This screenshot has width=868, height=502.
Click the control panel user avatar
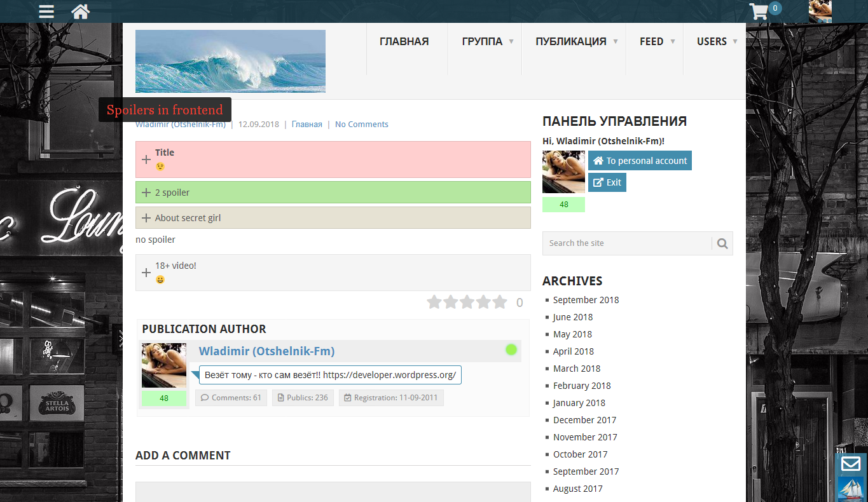(563, 172)
